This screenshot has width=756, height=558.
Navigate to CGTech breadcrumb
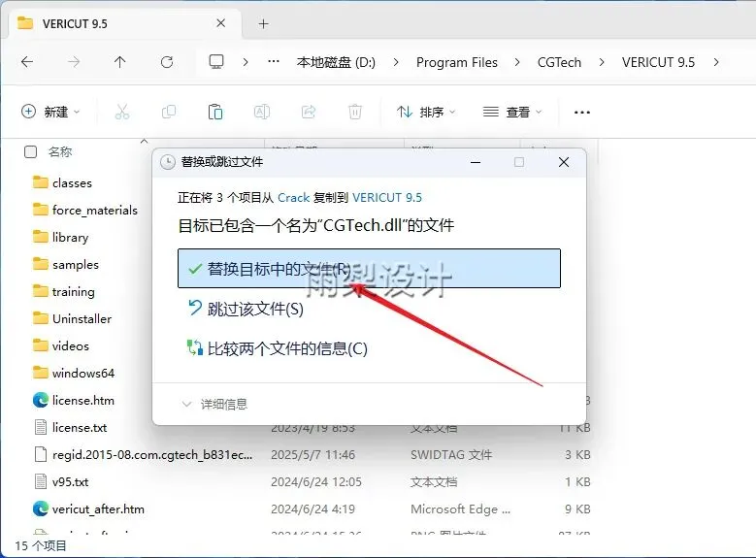[x=559, y=62]
